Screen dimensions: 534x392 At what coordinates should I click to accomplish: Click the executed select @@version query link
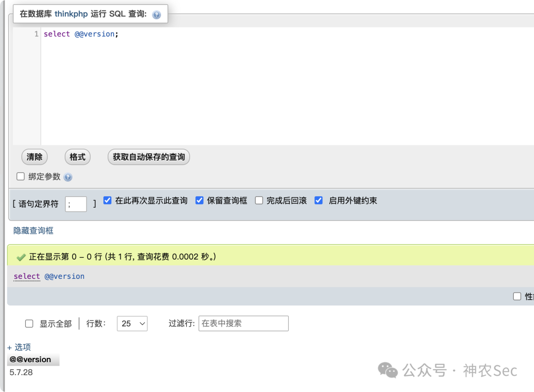(47, 276)
